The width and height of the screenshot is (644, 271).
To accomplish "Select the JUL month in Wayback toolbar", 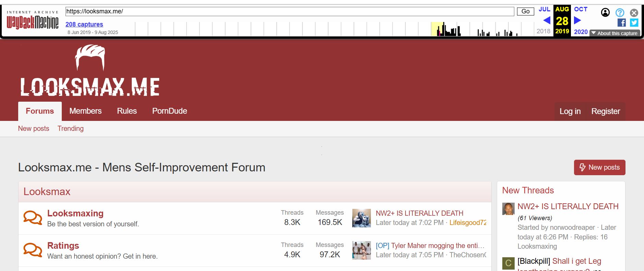I will 544,9.
